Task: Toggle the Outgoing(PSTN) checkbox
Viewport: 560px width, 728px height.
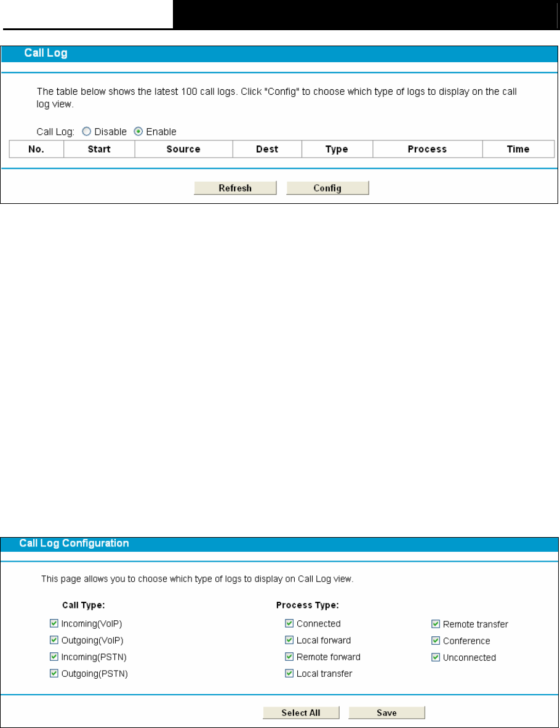Action: click(x=54, y=673)
